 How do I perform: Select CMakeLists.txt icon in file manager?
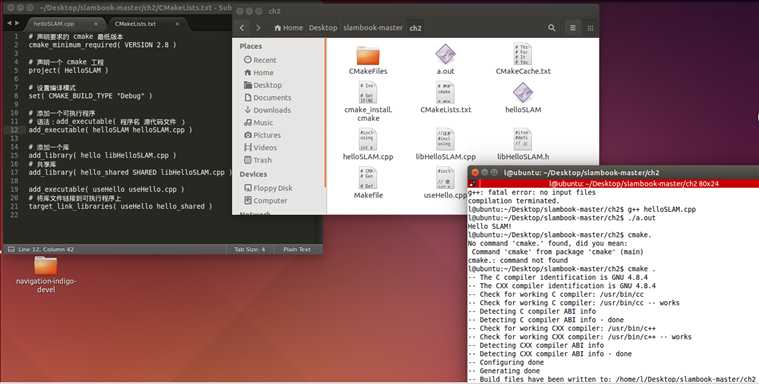445,92
